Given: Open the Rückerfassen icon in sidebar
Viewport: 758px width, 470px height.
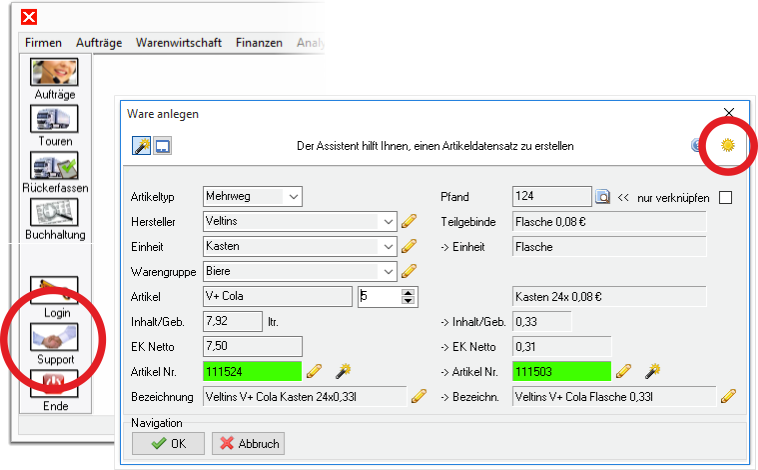Looking at the screenshot, I should click(x=54, y=165).
